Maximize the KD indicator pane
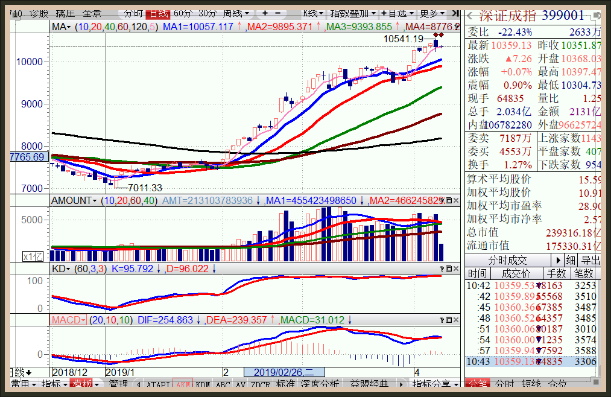Screen dimensions: 611x397 (x=449, y=269)
